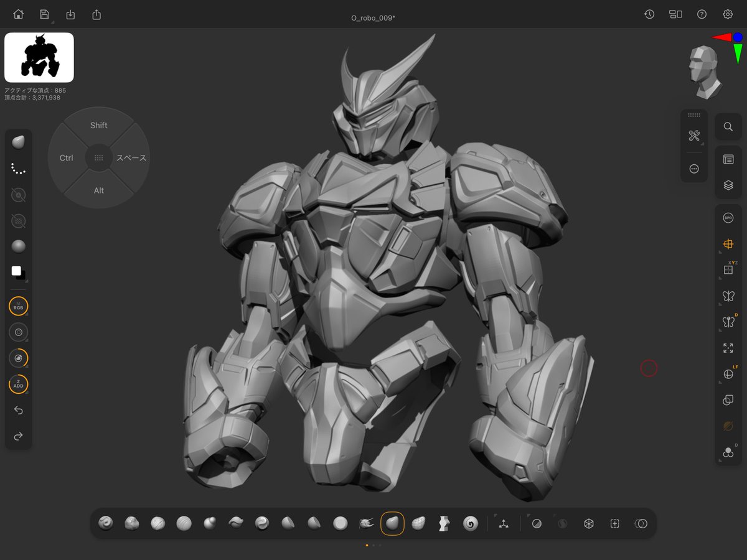Open the gizmo transform axes dropdown

pos(503,524)
